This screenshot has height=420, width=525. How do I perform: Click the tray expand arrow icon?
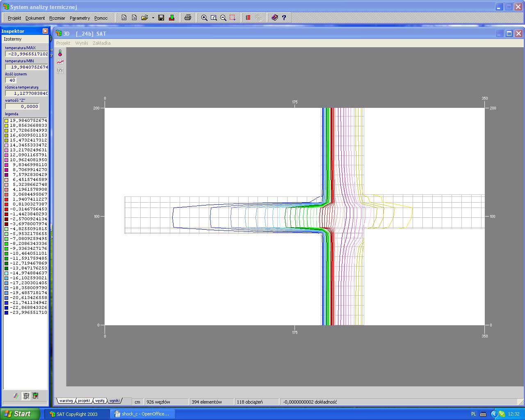pyautogui.click(x=494, y=414)
